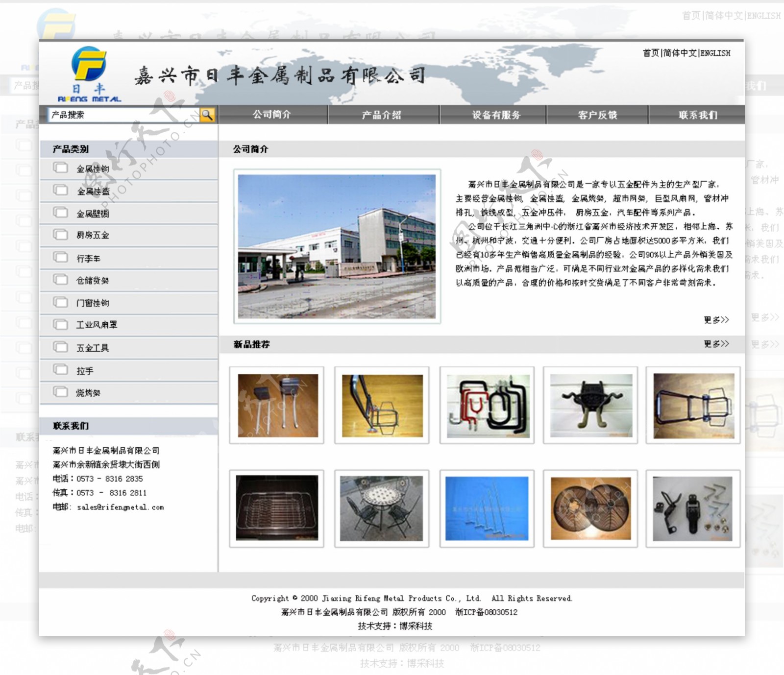Click the 博采科技 tech support text
The height and width of the screenshot is (675, 784).
[416, 626]
